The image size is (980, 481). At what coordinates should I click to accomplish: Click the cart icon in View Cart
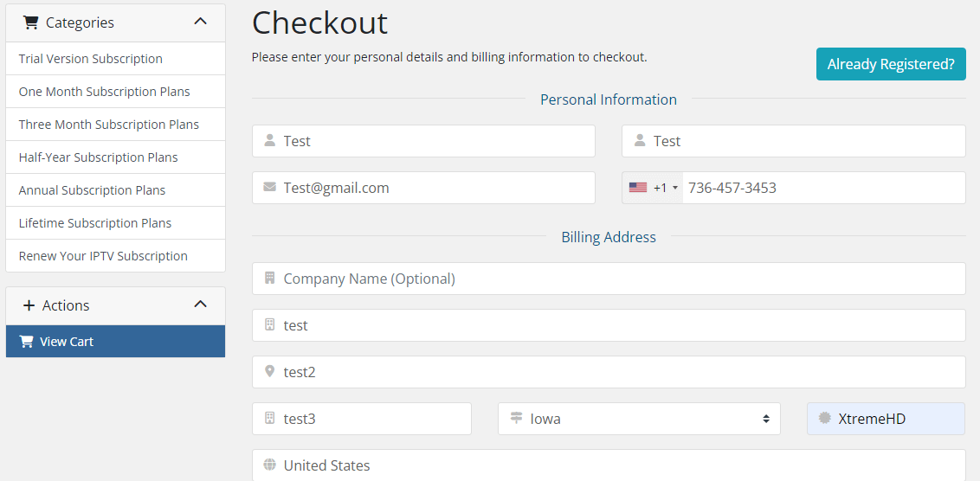click(x=26, y=342)
